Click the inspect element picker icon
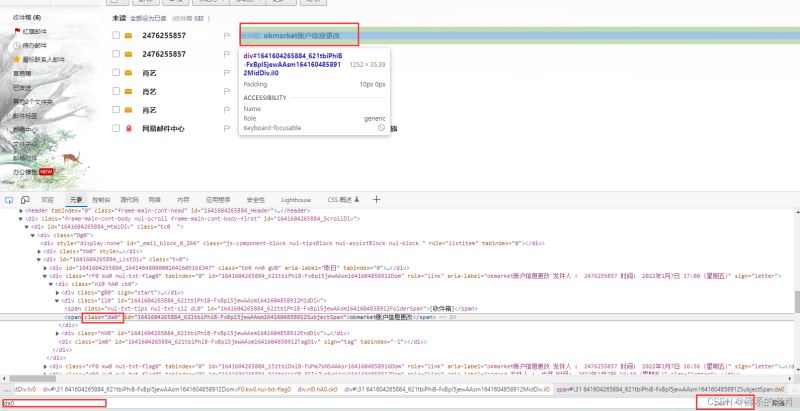The width and height of the screenshot is (800, 411). 9,200
